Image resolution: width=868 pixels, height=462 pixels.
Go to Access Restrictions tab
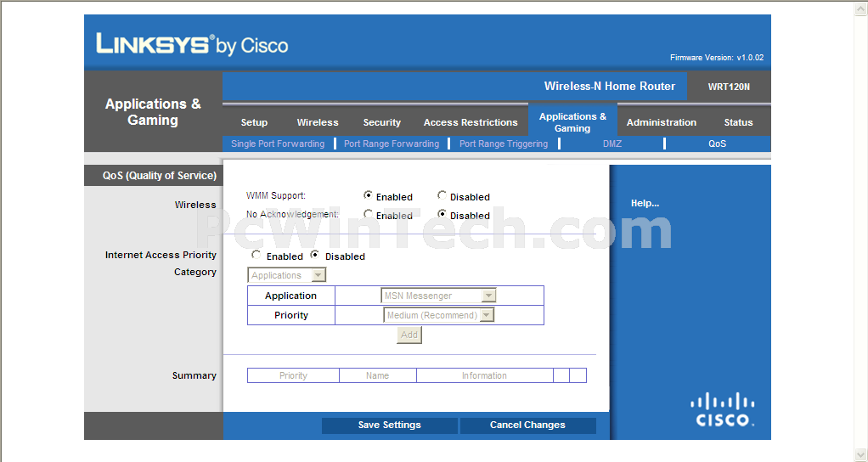pyautogui.click(x=471, y=122)
